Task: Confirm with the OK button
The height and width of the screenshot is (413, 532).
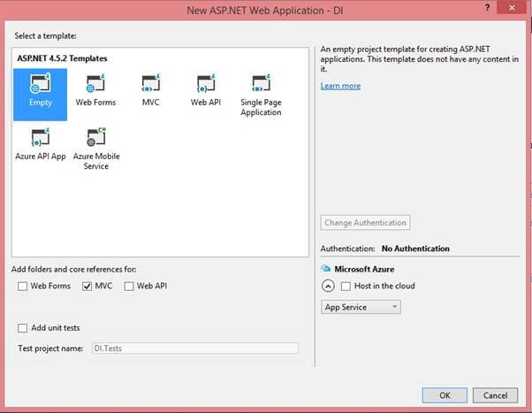Action: [x=445, y=395]
